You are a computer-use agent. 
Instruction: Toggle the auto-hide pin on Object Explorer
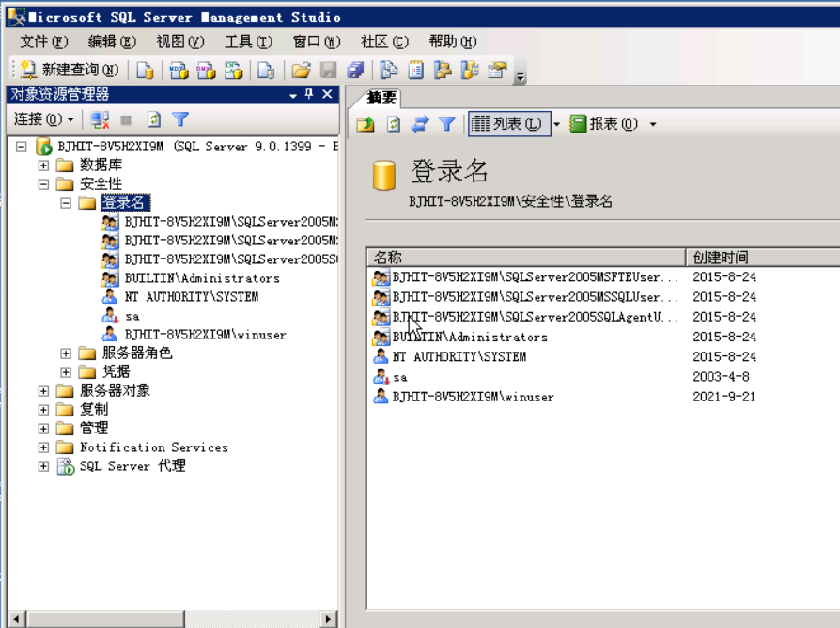click(309, 94)
